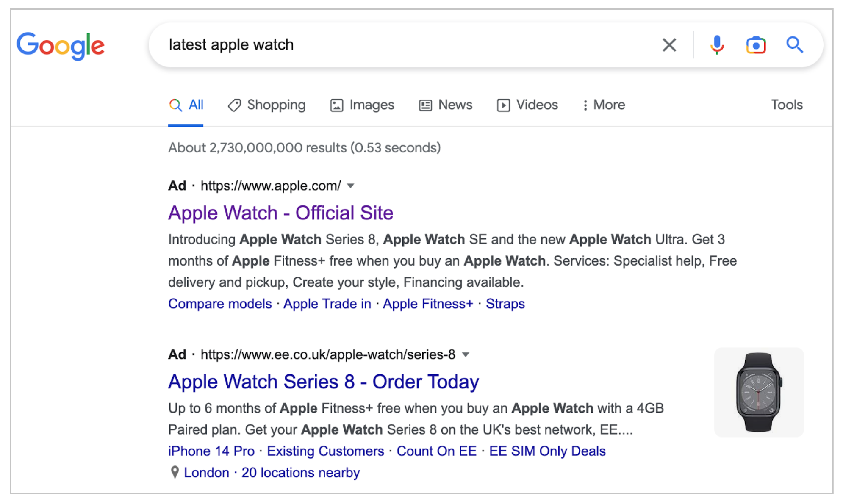This screenshot has width=843, height=504.
Task: Switch to the Shopping tab
Action: point(267,105)
